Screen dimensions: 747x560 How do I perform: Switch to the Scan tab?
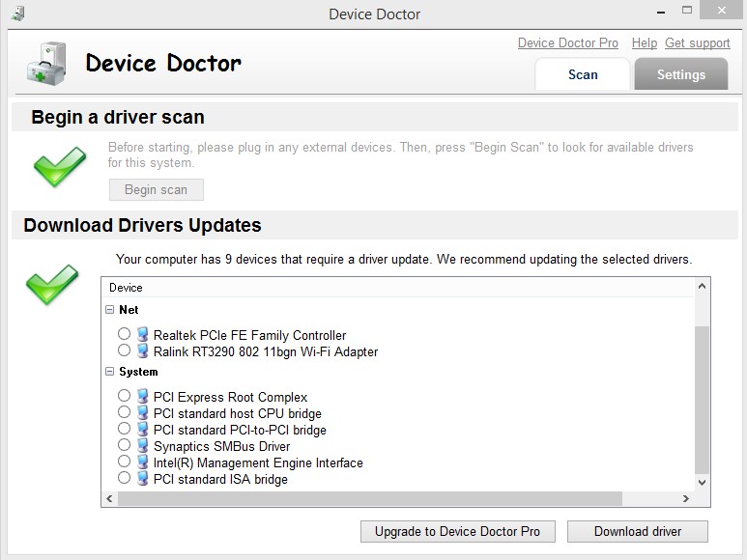[583, 74]
